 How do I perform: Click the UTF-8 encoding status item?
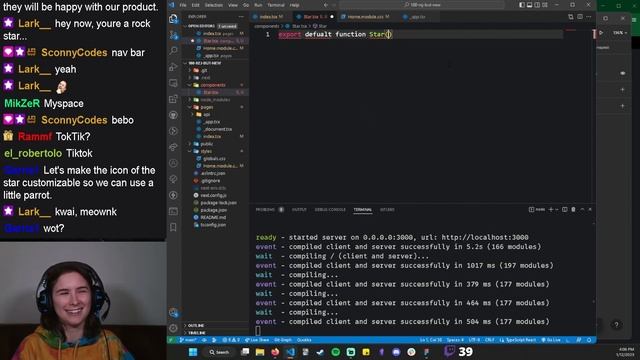[474, 340]
